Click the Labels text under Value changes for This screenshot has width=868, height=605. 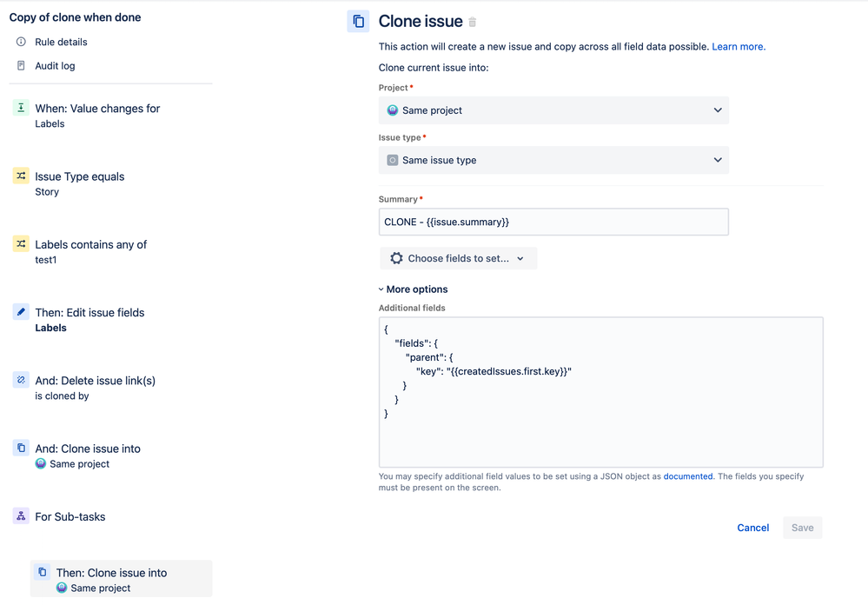tap(50, 123)
